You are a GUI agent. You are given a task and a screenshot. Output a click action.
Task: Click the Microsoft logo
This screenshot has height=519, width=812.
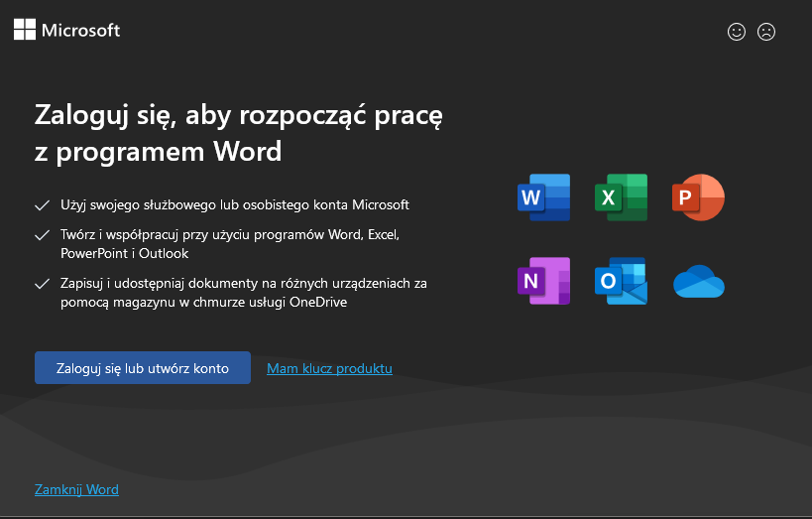(x=66, y=30)
